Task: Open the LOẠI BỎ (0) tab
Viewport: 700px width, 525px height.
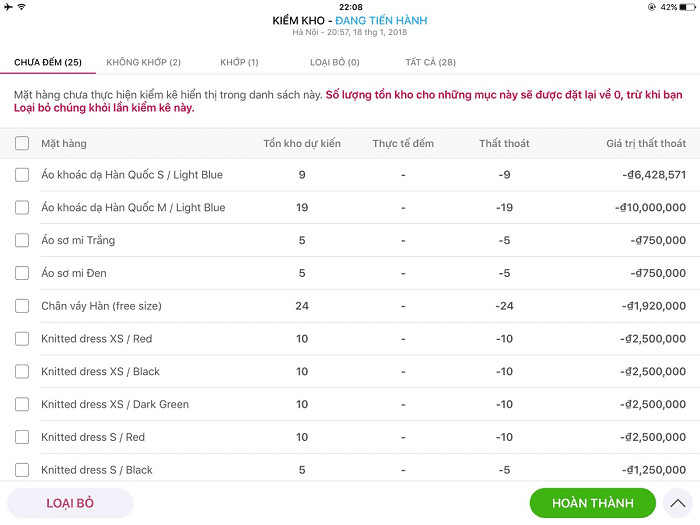Action: [x=334, y=62]
